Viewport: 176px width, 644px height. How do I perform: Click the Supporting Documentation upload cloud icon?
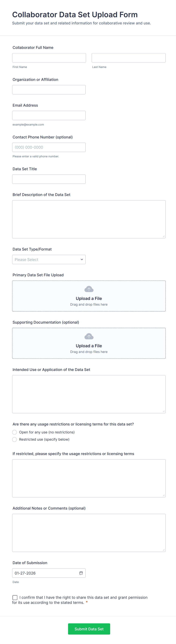tap(89, 336)
